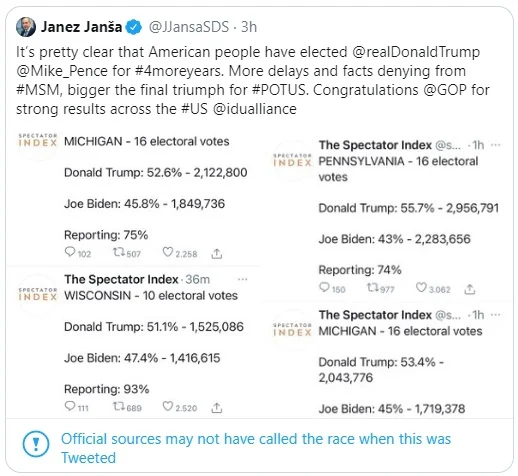Open the more options menu on Pennsylvania tweet
Viewport: 518px width, 476px height.
point(496,145)
